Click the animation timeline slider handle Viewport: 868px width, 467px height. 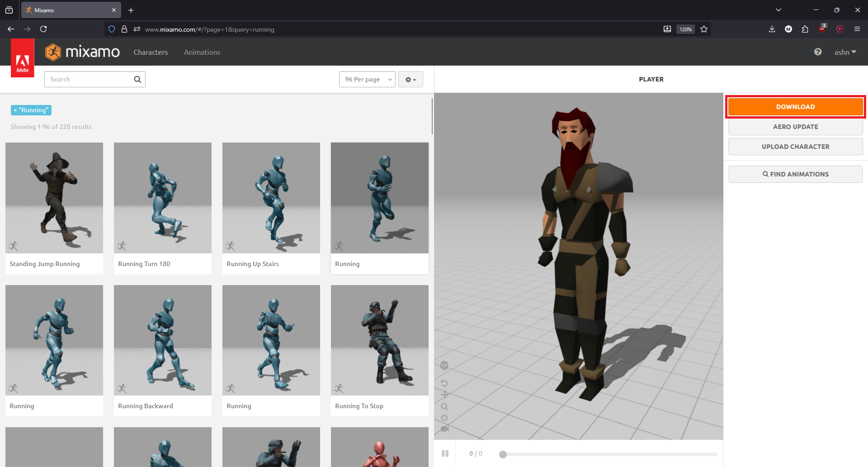pos(503,454)
